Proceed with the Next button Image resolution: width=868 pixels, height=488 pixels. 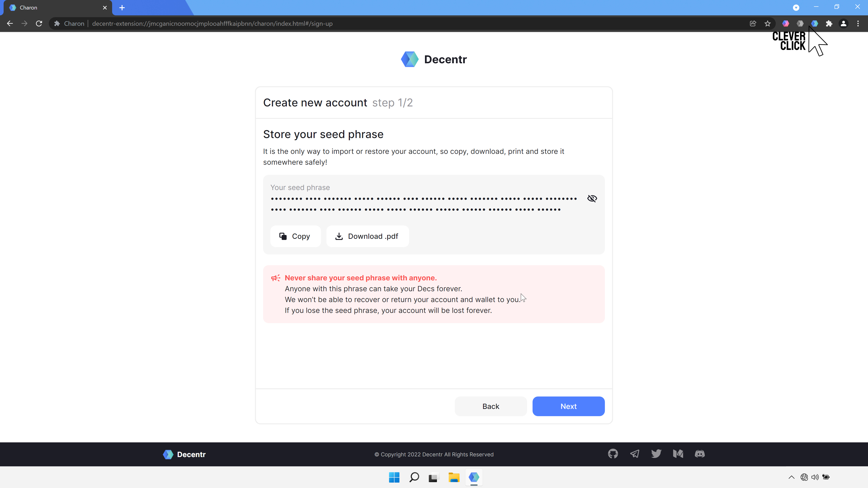coord(568,406)
